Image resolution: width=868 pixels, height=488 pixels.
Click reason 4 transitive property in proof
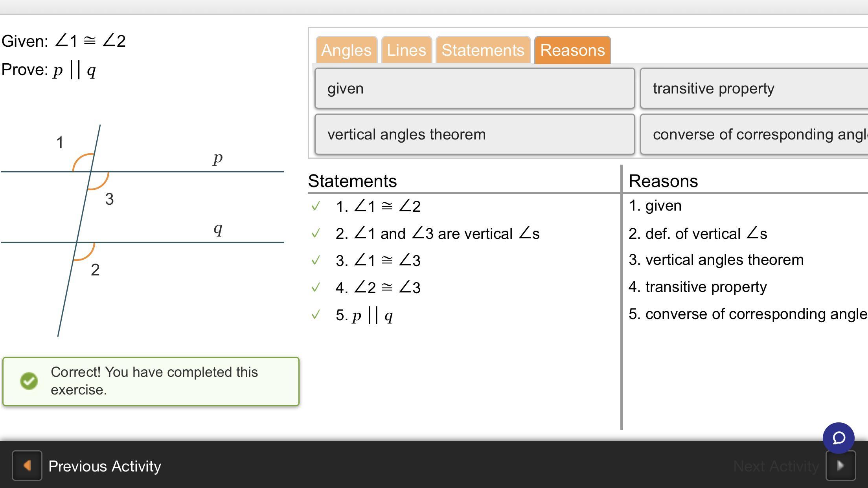tap(698, 287)
